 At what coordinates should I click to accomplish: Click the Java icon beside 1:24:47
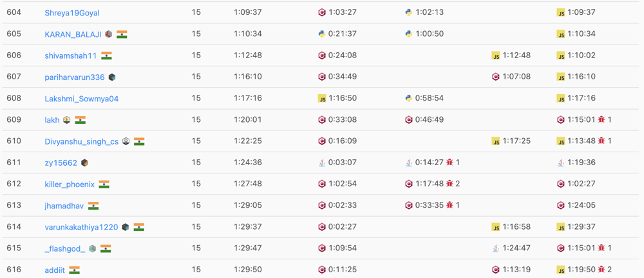[x=495, y=248]
